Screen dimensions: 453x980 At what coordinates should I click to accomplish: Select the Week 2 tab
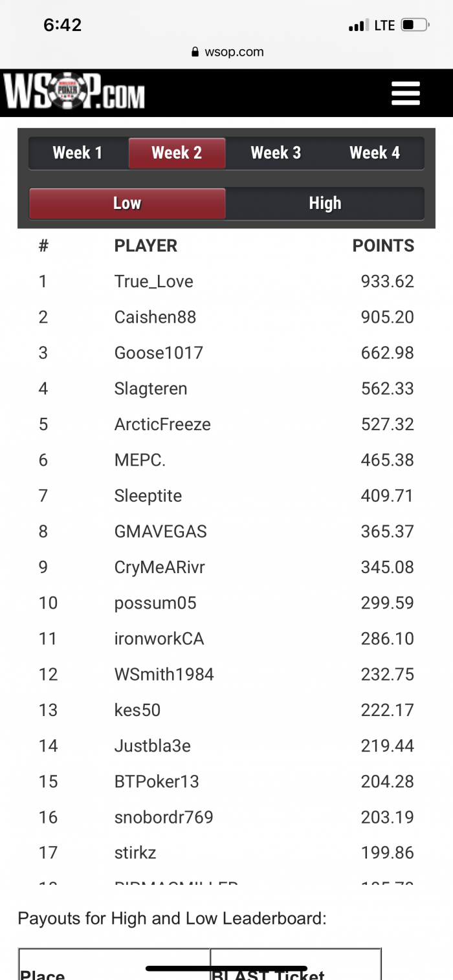tap(177, 153)
